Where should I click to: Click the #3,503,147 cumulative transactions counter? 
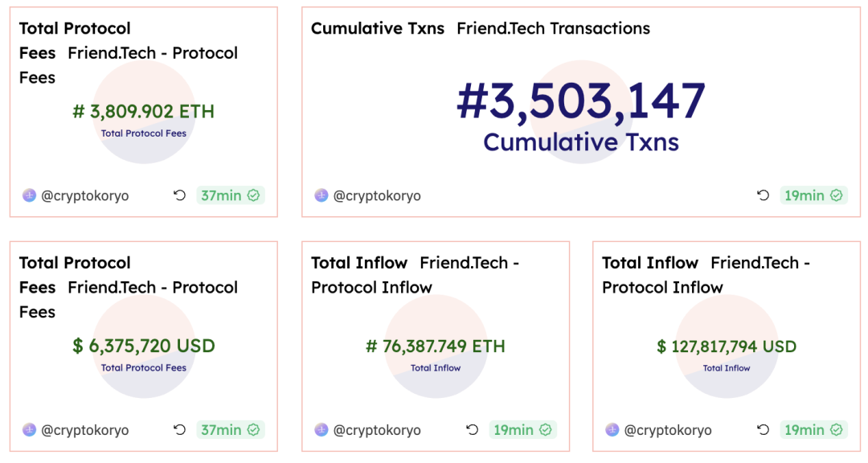coord(580,102)
